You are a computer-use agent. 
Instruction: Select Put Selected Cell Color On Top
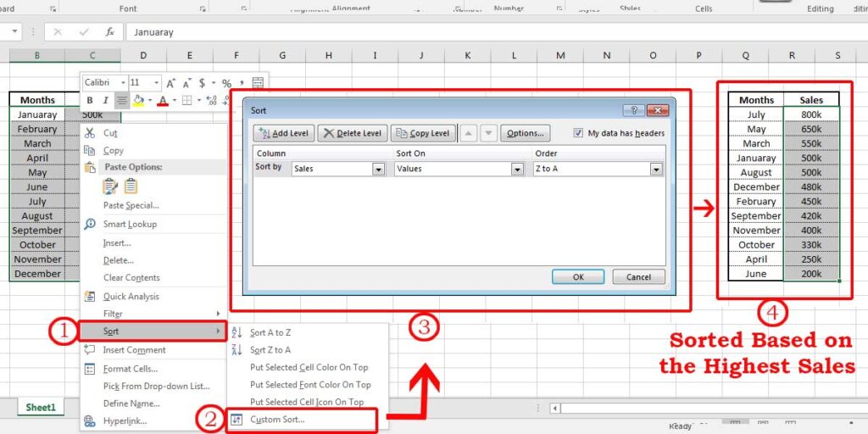[309, 368]
